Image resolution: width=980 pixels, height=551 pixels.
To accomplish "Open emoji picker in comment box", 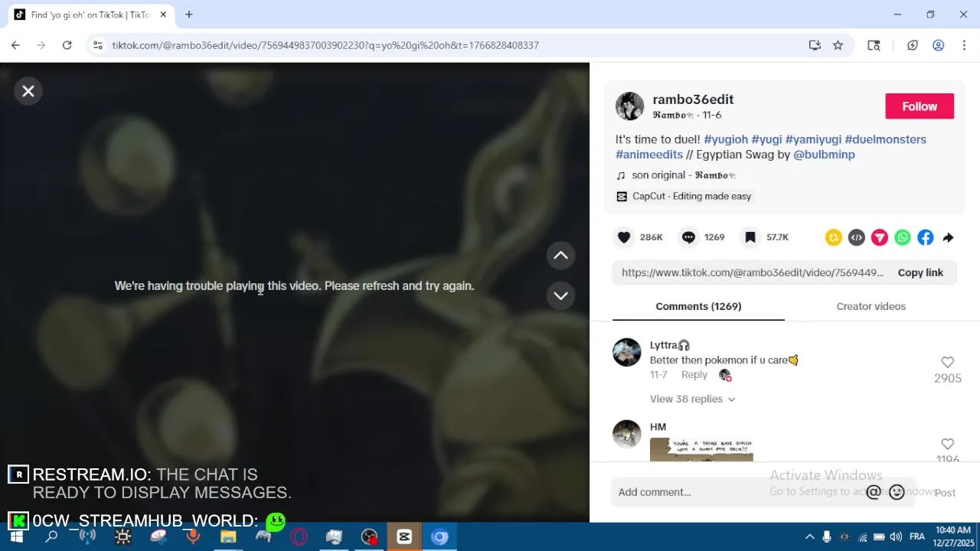I will point(897,492).
